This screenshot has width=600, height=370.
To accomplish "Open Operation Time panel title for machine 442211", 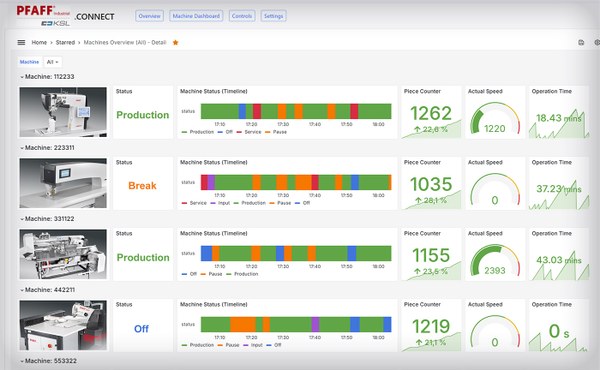I will click(551, 305).
